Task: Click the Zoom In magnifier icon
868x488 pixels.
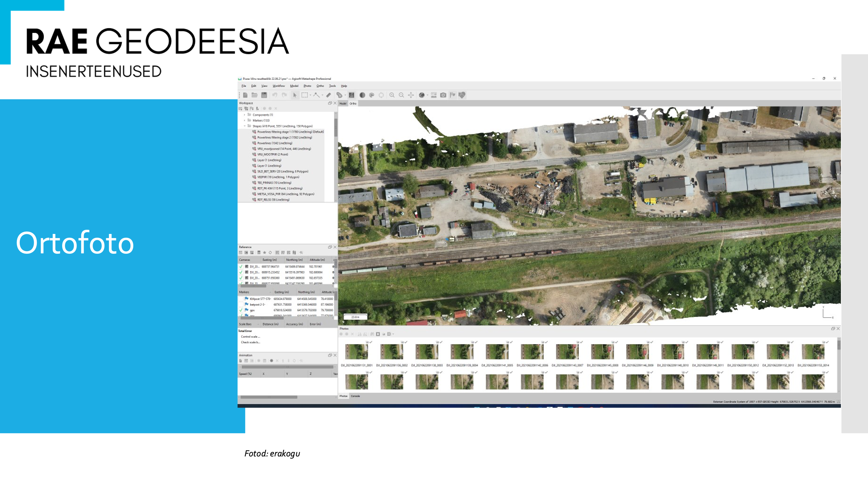Action: click(392, 95)
